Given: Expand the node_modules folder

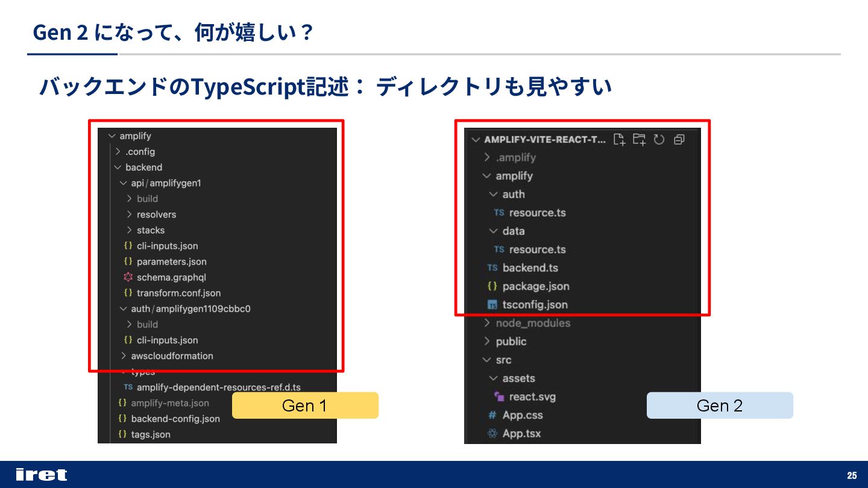Looking at the screenshot, I should (487, 324).
